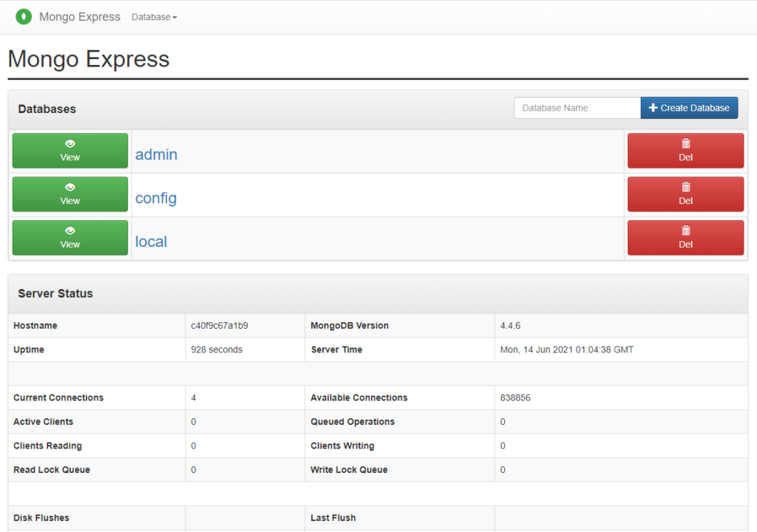Click the Read Lock Queue label

(52, 470)
